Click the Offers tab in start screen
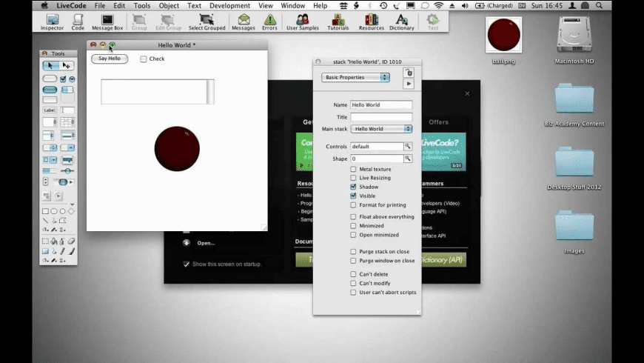This screenshot has height=363, width=644. click(x=439, y=122)
